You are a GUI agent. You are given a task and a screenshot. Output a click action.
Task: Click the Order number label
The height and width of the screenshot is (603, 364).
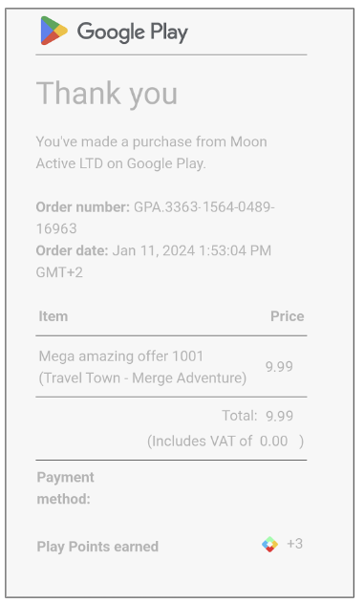tap(82, 207)
